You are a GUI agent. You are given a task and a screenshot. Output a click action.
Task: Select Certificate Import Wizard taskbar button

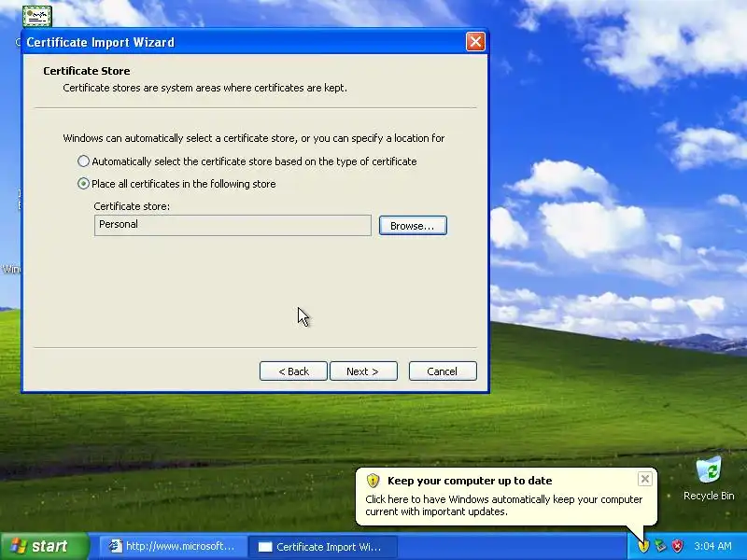tap(323, 547)
